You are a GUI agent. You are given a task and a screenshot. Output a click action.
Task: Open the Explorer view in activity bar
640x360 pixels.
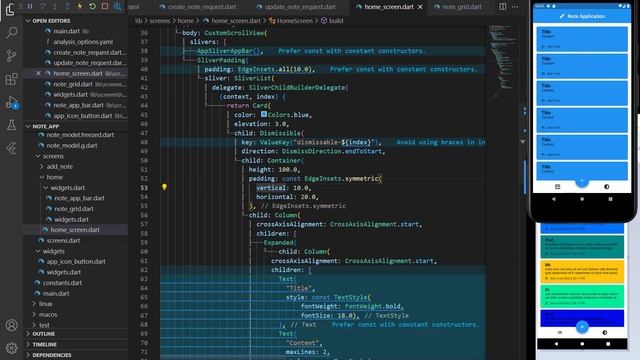pos(11,9)
